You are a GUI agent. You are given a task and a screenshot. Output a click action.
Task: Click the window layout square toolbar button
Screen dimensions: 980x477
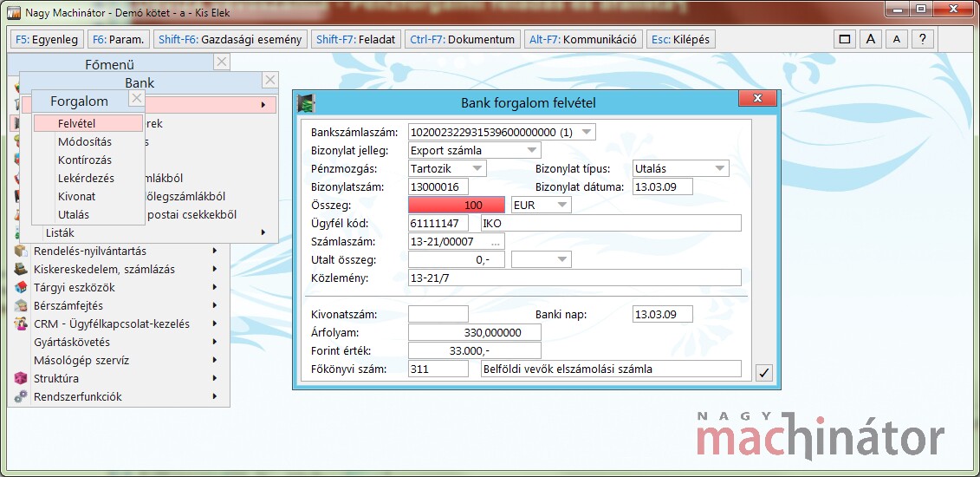pyautogui.click(x=845, y=39)
